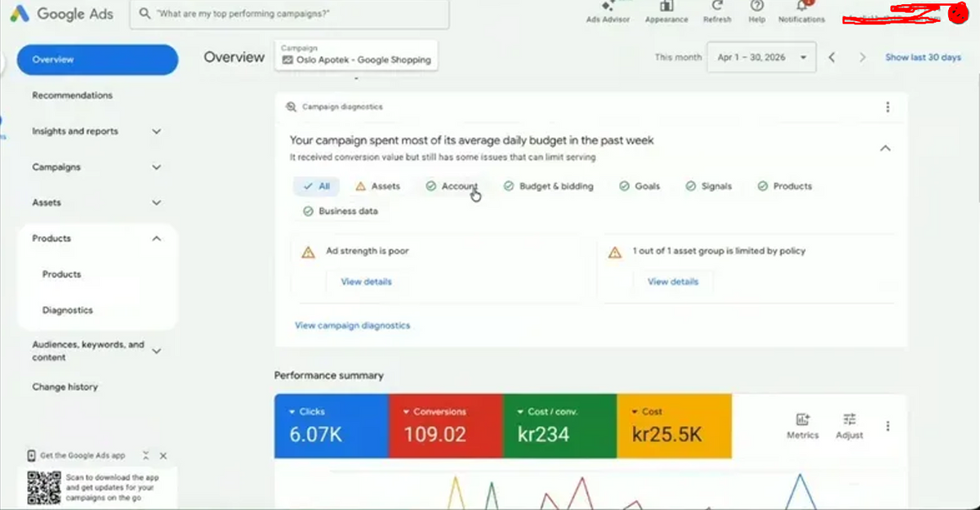Open Recommendations page

(73, 96)
